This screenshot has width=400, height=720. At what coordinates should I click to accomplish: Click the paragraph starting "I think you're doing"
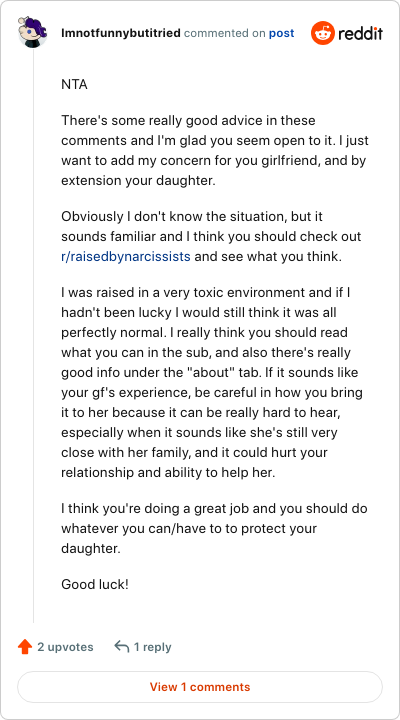(x=214, y=529)
